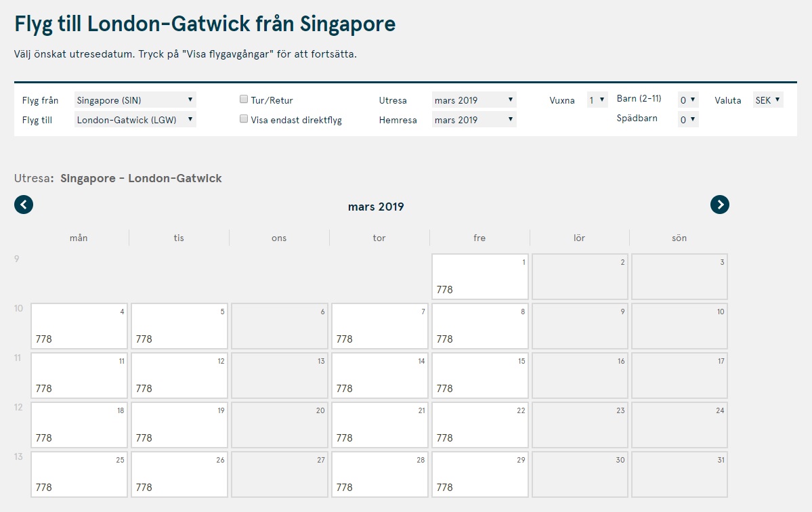Choose March 14 departure date
The image size is (812, 512).
pos(380,375)
